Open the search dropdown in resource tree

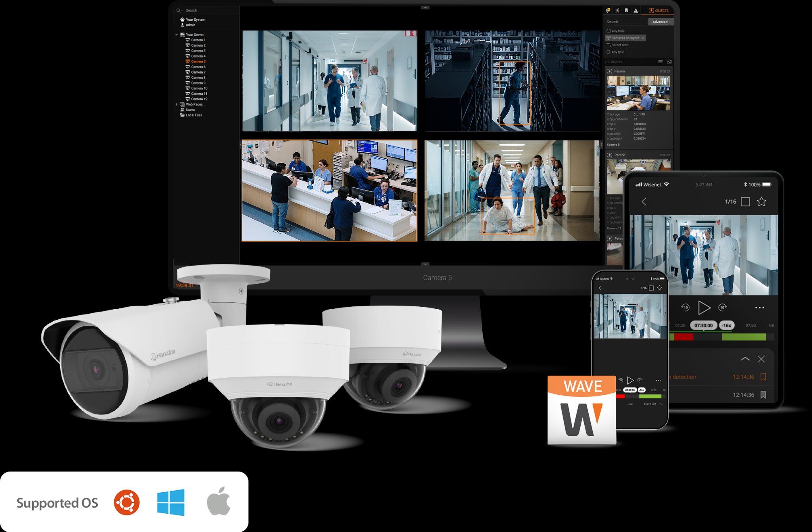[x=181, y=10]
